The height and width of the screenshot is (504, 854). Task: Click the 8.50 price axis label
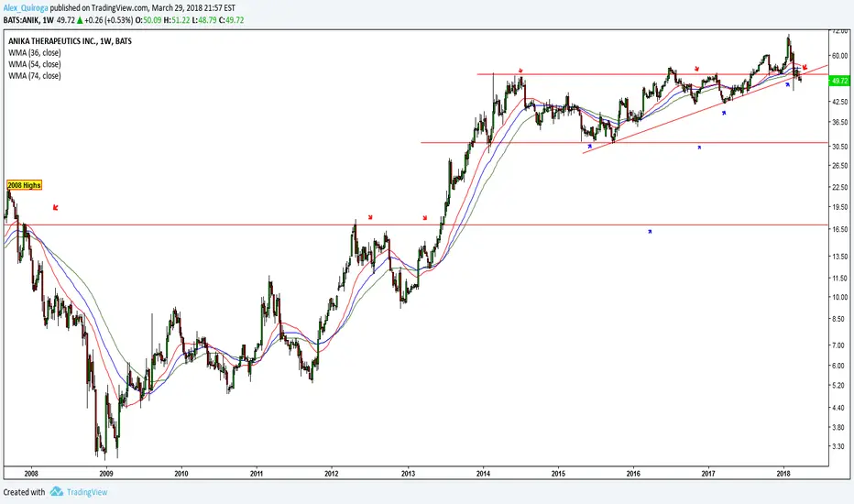point(840,319)
